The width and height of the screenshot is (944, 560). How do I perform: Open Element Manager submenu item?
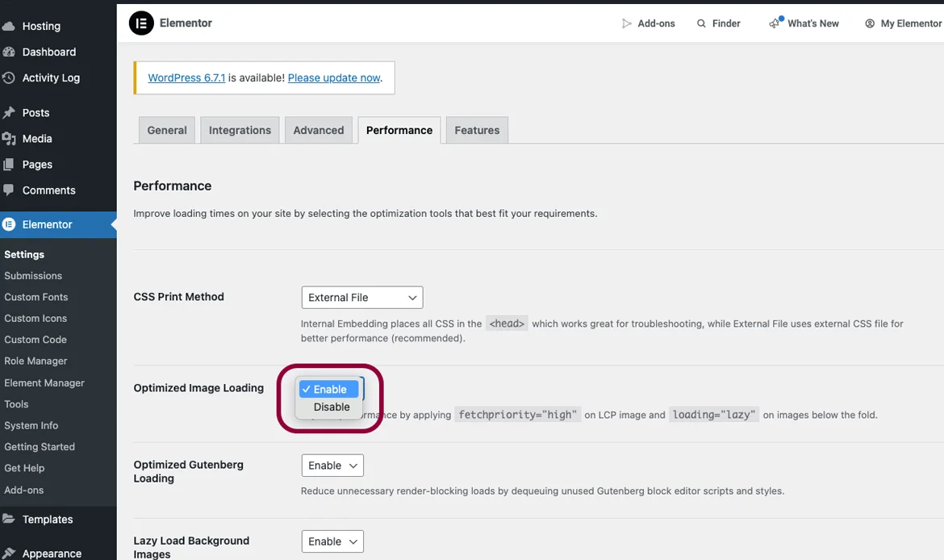coord(44,383)
